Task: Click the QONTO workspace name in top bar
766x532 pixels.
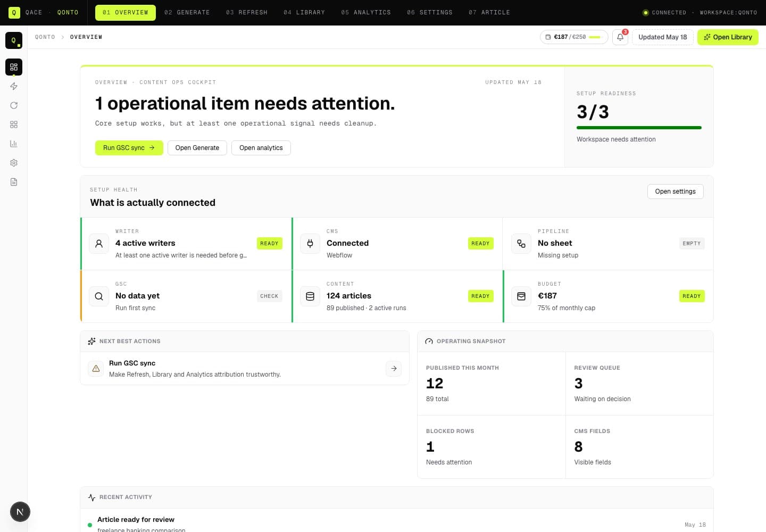Action: point(68,12)
